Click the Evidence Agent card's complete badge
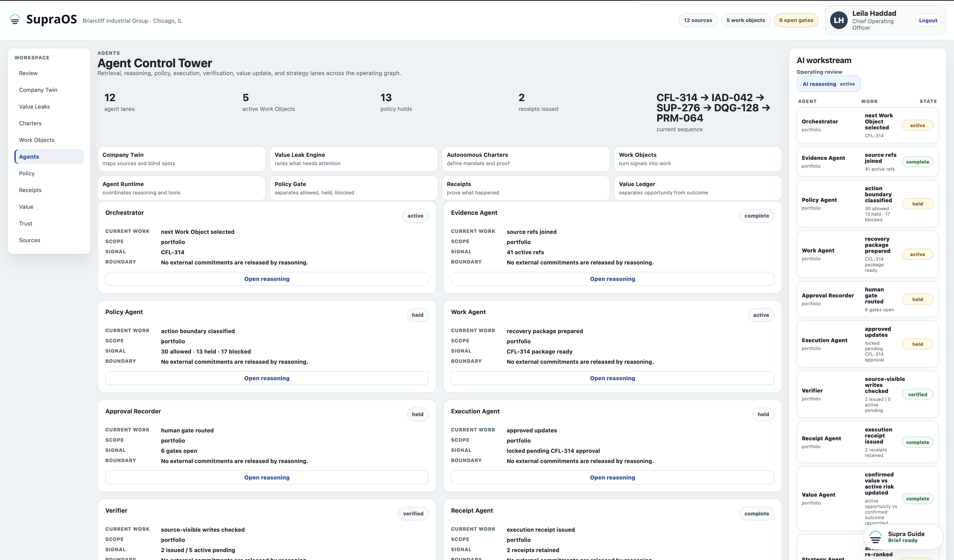The width and height of the screenshot is (954, 560). (756, 216)
